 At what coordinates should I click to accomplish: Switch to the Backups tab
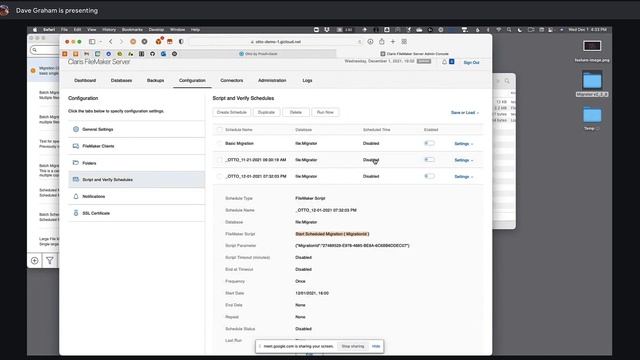tap(156, 80)
